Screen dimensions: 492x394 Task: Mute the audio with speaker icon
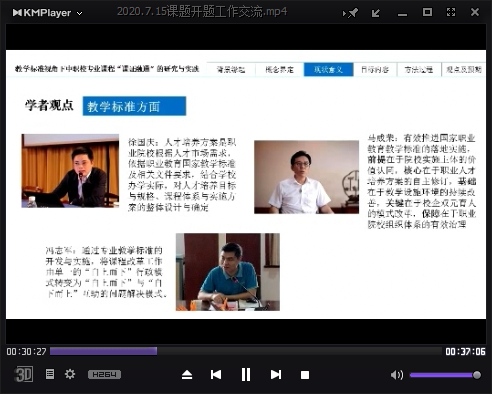(x=397, y=375)
